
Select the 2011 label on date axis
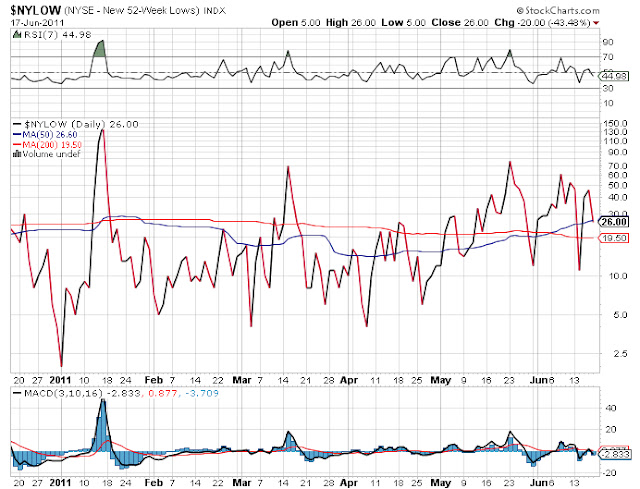(60, 380)
